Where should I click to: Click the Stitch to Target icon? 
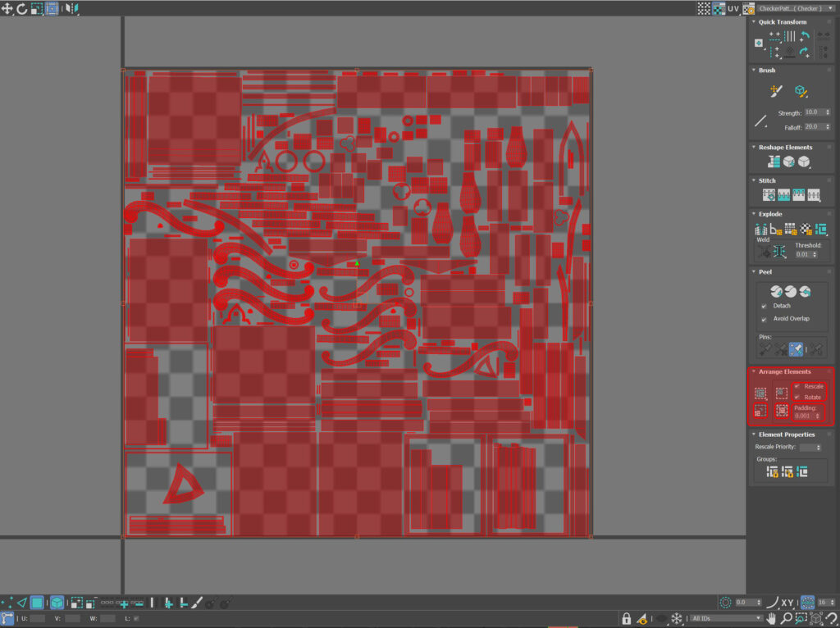[x=769, y=195]
